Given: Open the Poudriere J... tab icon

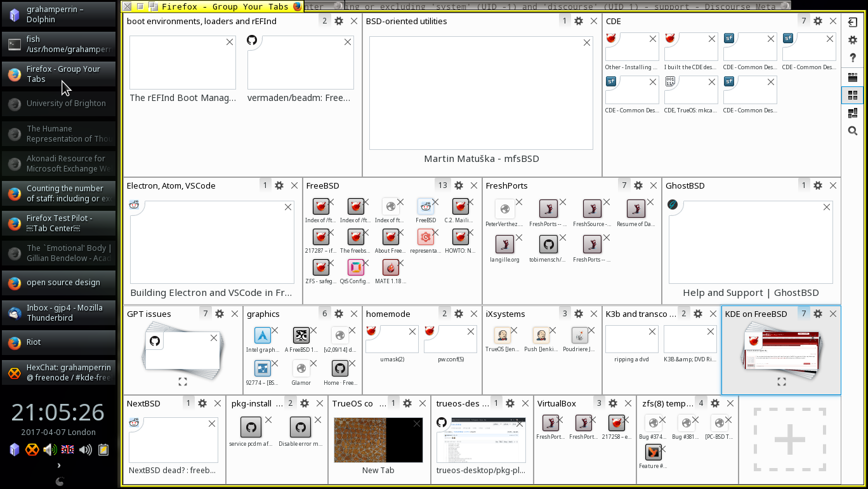Looking at the screenshot, I should [x=580, y=335].
